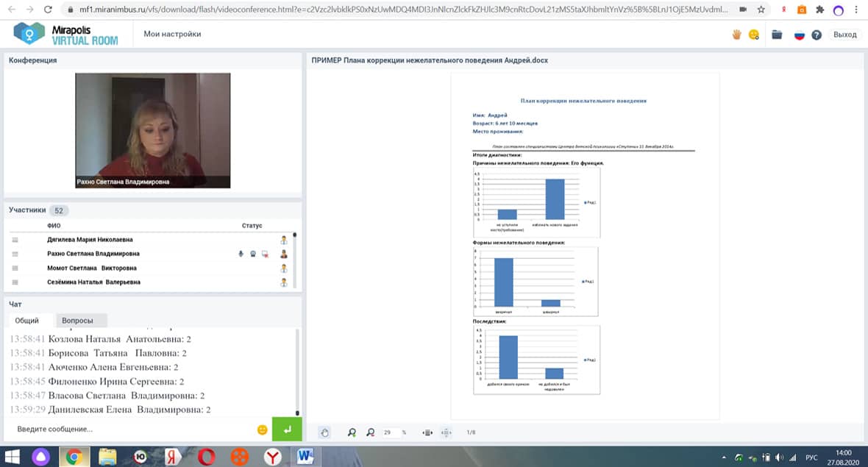
Task: Switch to Вопросы chat tab
Action: 77,321
